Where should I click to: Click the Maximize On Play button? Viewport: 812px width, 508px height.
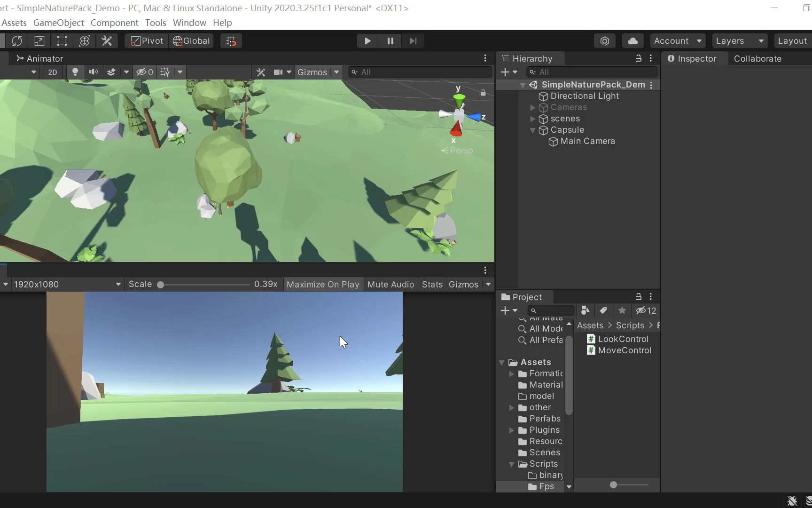(323, 284)
